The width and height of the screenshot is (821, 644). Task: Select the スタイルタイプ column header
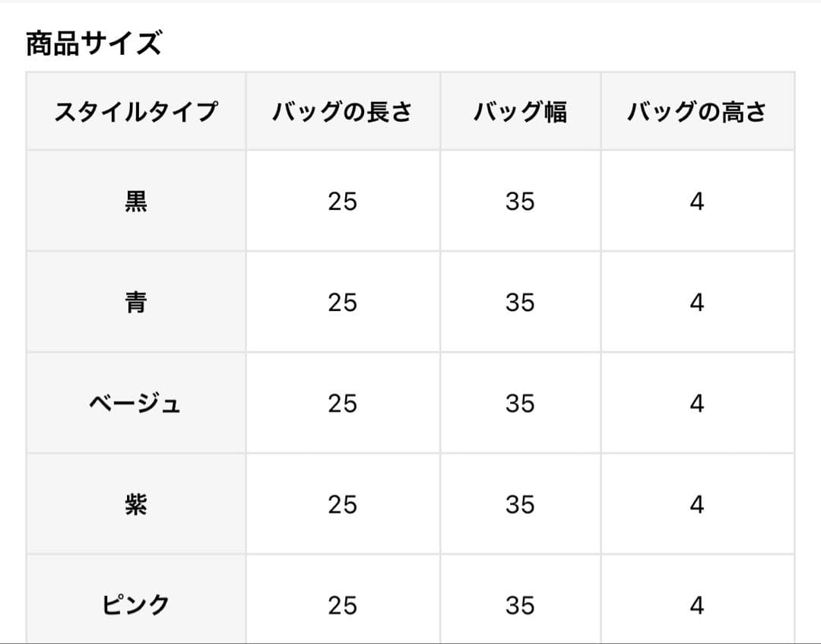[x=135, y=112]
